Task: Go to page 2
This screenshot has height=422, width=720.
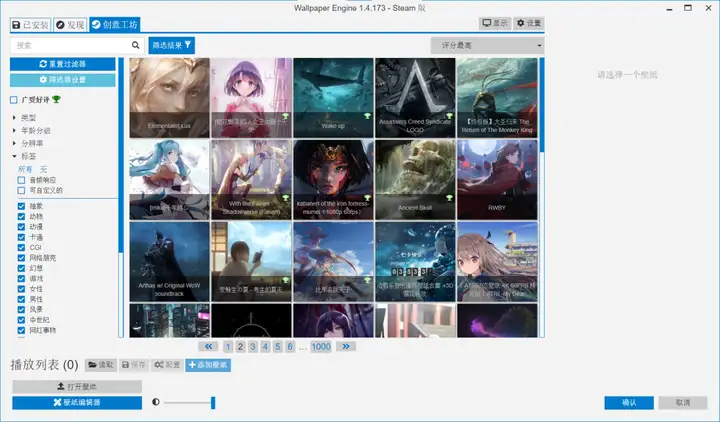Action: [240, 347]
